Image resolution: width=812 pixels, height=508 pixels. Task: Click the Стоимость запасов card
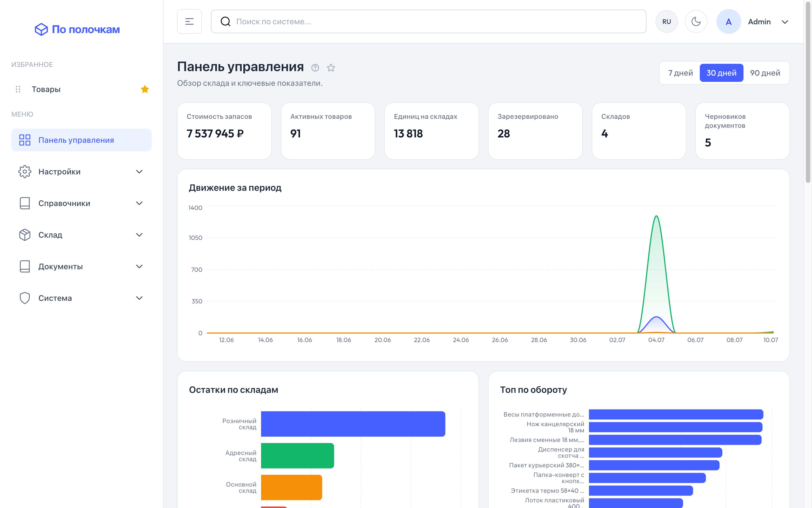(x=224, y=131)
